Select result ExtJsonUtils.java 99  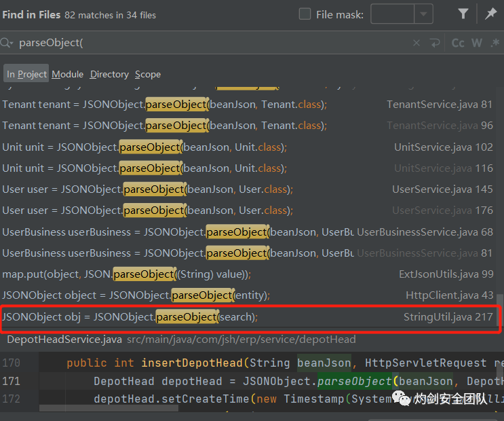pyautogui.click(x=248, y=274)
